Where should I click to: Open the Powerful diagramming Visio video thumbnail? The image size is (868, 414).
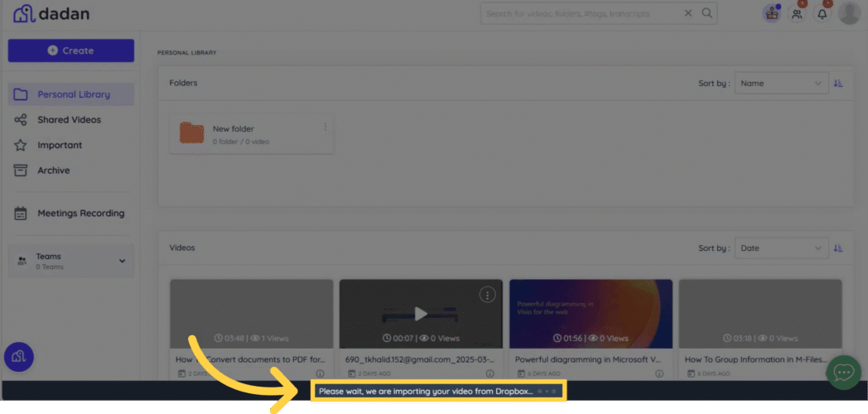tap(591, 313)
